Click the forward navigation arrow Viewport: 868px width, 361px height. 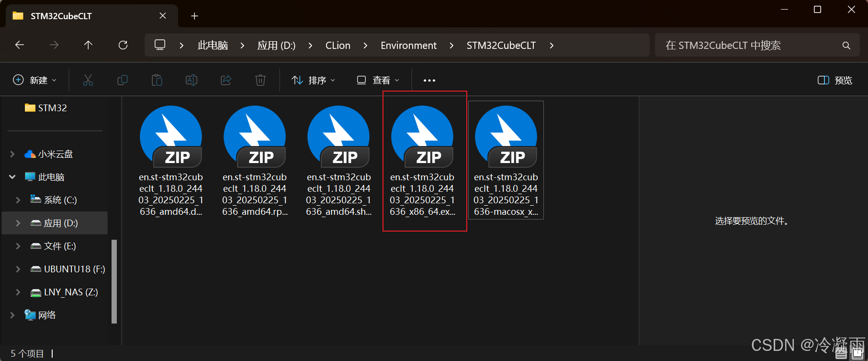[54, 45]
